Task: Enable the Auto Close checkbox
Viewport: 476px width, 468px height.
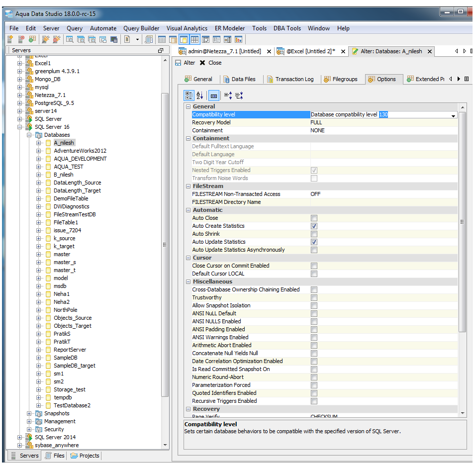Action: (x=314, y=218)
